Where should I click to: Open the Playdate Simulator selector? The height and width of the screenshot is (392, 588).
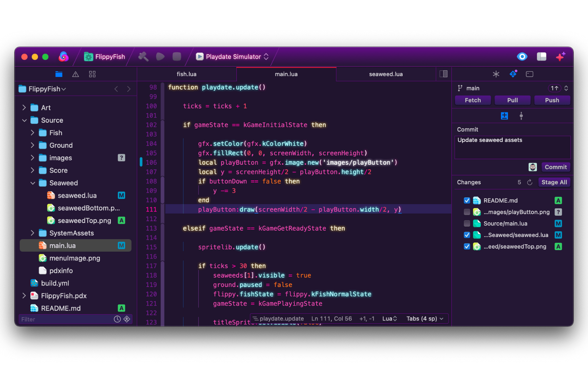tap(232, 56)
